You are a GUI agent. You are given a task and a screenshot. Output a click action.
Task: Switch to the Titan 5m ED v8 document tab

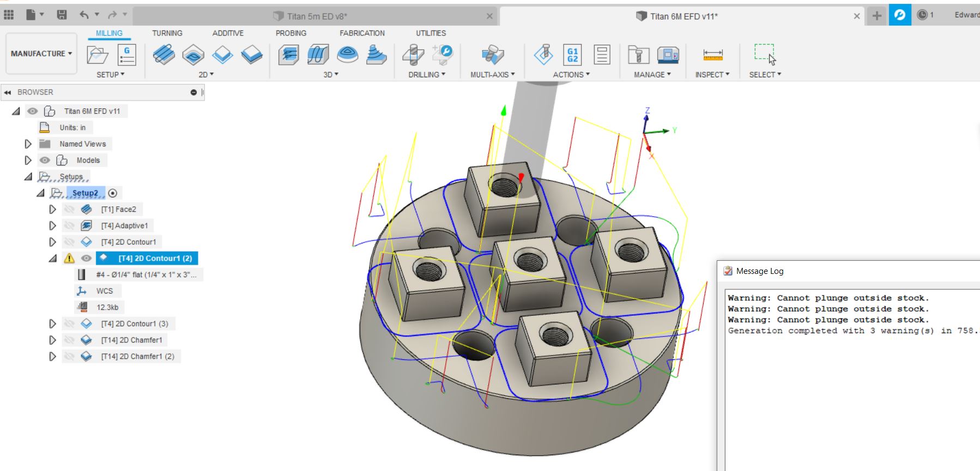coord(316,16)
